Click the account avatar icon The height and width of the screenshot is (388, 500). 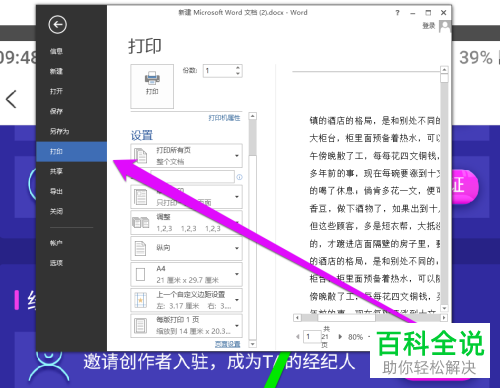pyautogui.click(x=445, y=26)
